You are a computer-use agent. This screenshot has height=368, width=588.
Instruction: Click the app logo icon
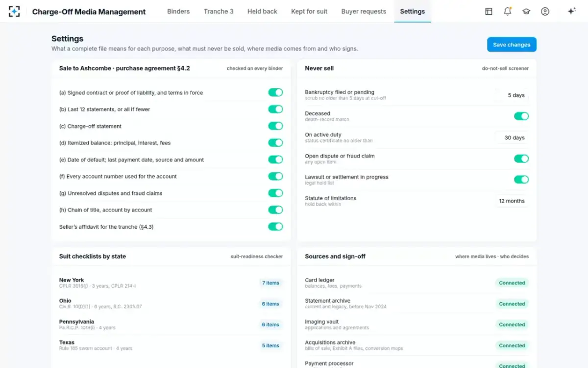(x=14, y=11)
